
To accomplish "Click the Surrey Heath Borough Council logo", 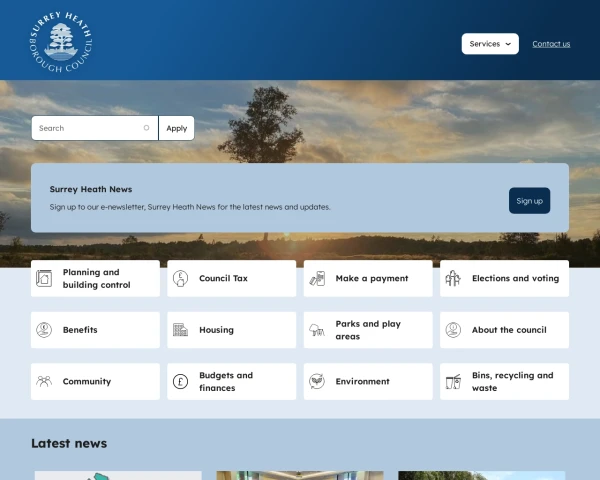I will pos(62,42).
